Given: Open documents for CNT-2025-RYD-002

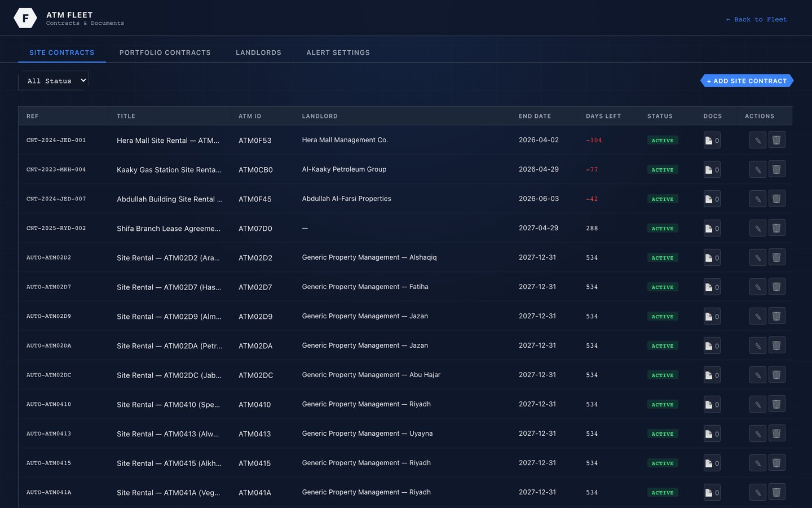Looking at the screenshot, I should (712, 229).
